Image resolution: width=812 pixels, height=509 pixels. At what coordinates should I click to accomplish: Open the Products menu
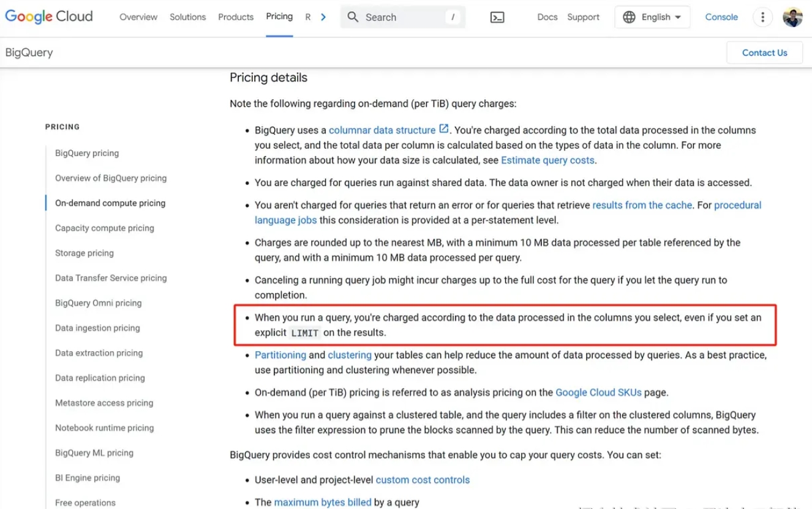coord(236,17)
